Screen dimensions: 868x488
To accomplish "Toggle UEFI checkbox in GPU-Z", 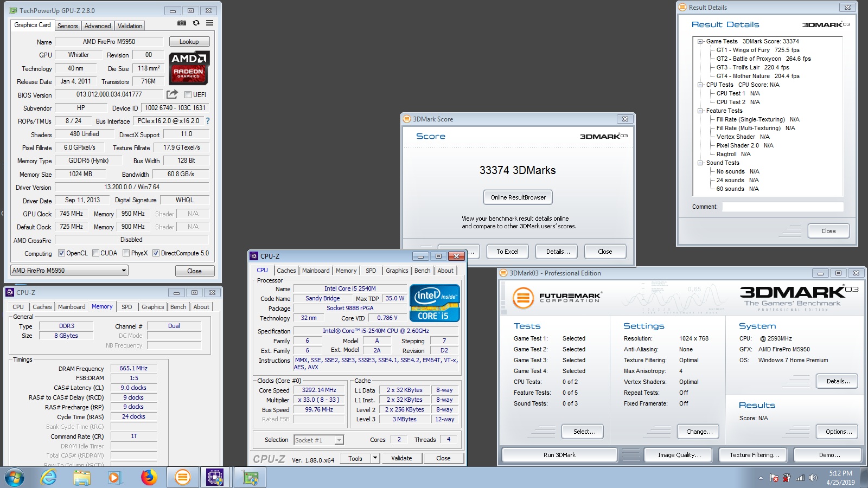I will click(188, 94).
